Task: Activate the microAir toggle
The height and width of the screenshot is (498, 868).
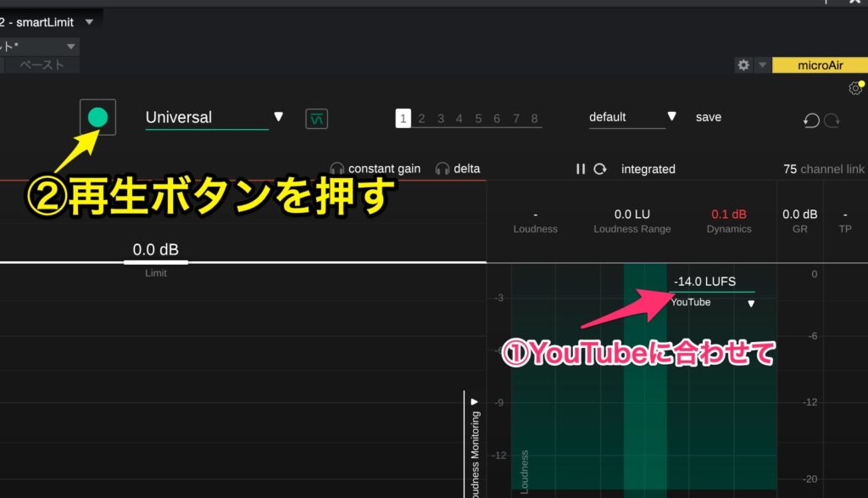Action: click(x=819, y=64)
